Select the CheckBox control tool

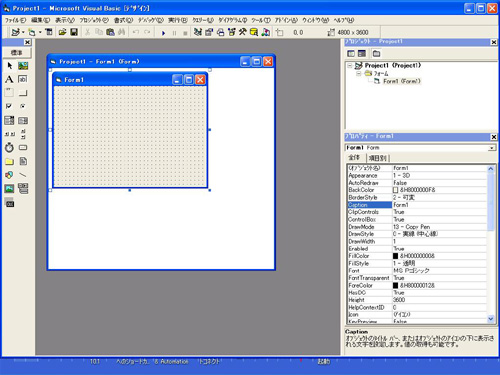pos(9,106)
